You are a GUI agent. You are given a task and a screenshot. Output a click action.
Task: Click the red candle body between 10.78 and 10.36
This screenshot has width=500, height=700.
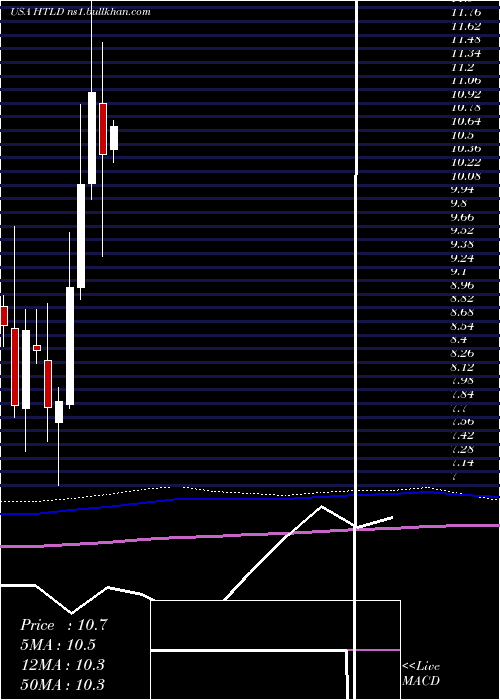click(103, 129)
